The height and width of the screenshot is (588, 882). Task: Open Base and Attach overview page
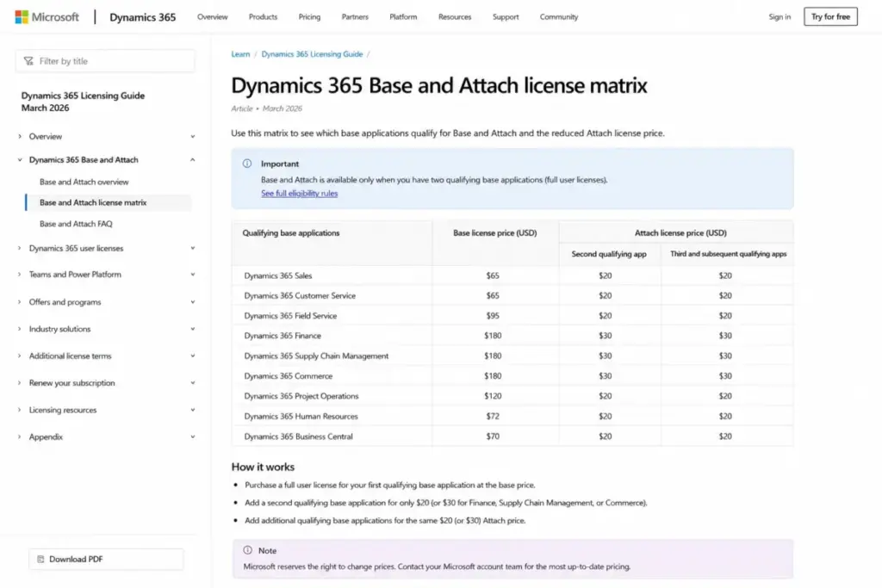pyautogui.click(x=84, y=183)
